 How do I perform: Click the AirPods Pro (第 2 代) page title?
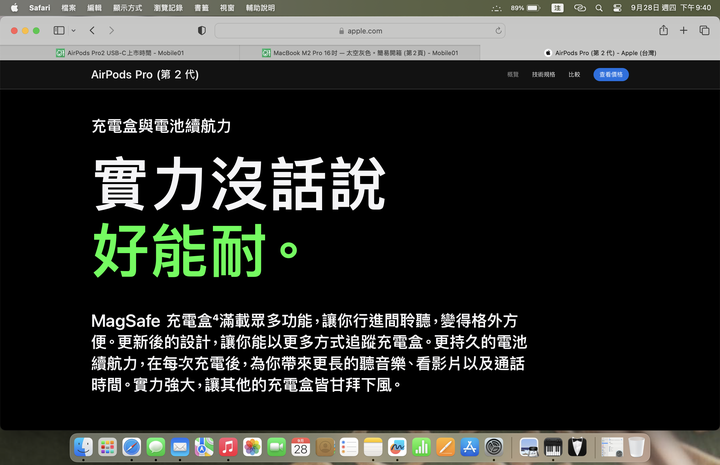pos(145,74)
